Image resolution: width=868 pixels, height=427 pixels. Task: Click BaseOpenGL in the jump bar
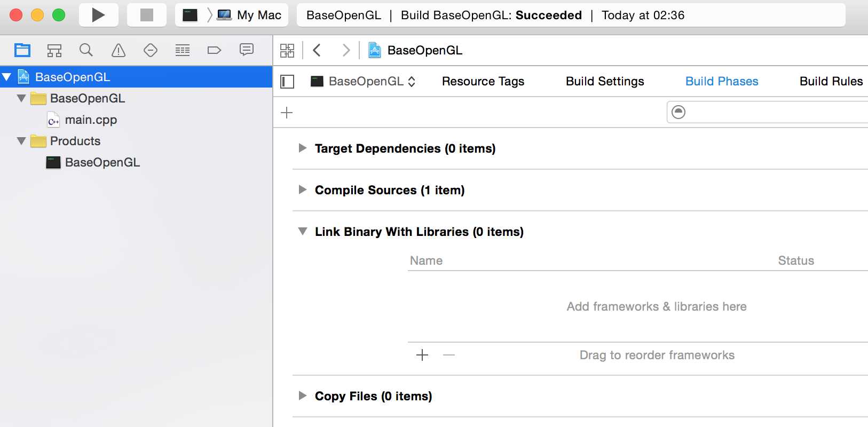click(x=415, y=50)
